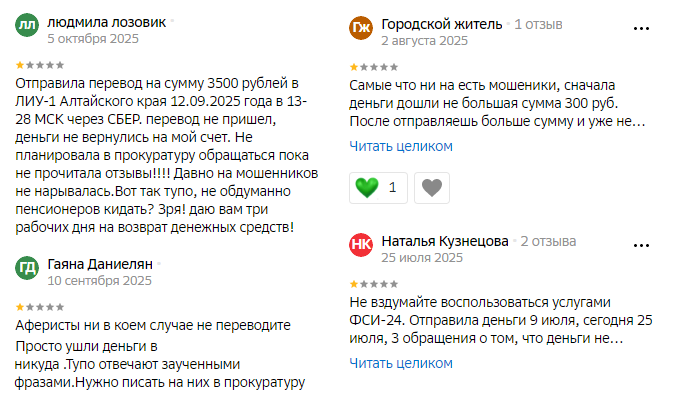The image size is (673, 404).
Task: Open Гаяна Даниелян's profile name link
Action: tap(102, 265)
